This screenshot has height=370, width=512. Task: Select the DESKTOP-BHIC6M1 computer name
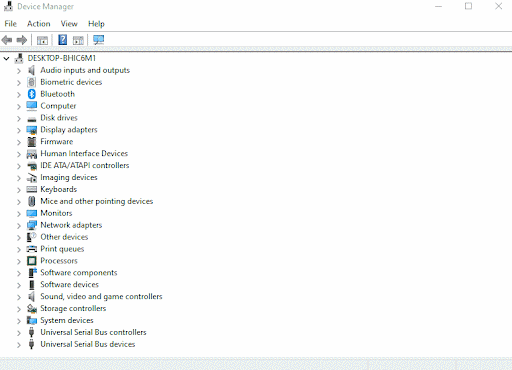[x=62, y=58]
